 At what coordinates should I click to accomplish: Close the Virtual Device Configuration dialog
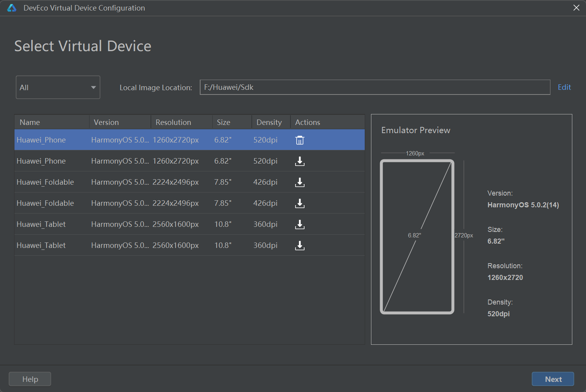576,8
